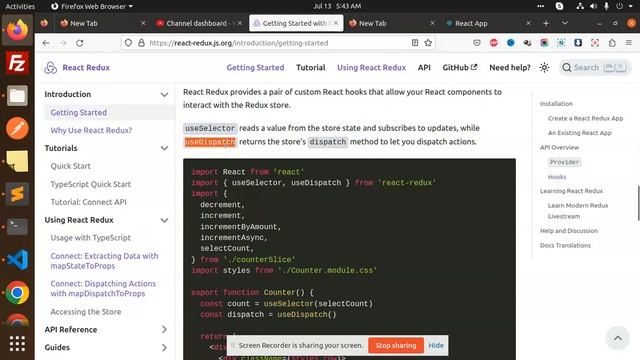640x360 pixels.
Task: Toggle reader view in address bar
Action: tap(415, 43)
